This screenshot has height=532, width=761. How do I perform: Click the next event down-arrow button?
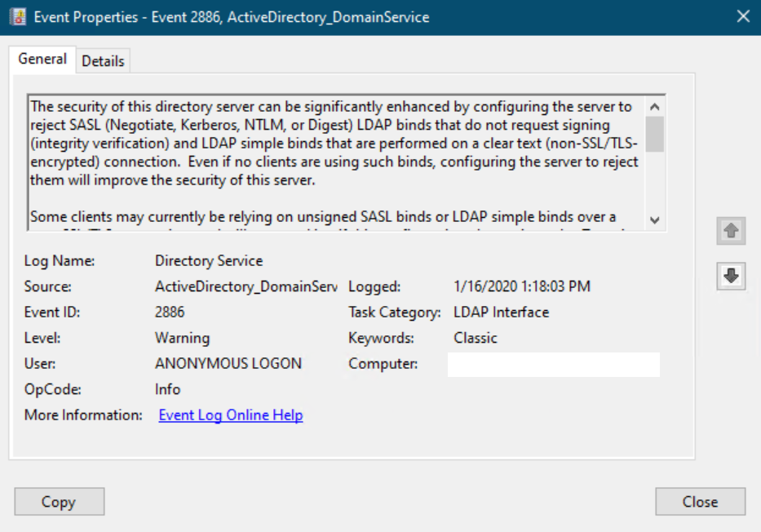pyautogui.click(x=731, y=276)
